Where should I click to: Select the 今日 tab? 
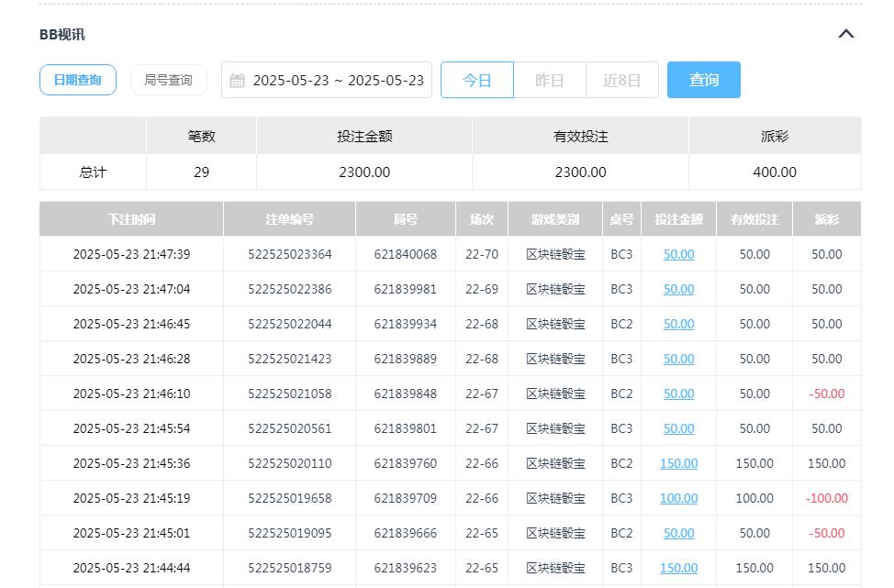pyautogui.click(x=476, y=80)
